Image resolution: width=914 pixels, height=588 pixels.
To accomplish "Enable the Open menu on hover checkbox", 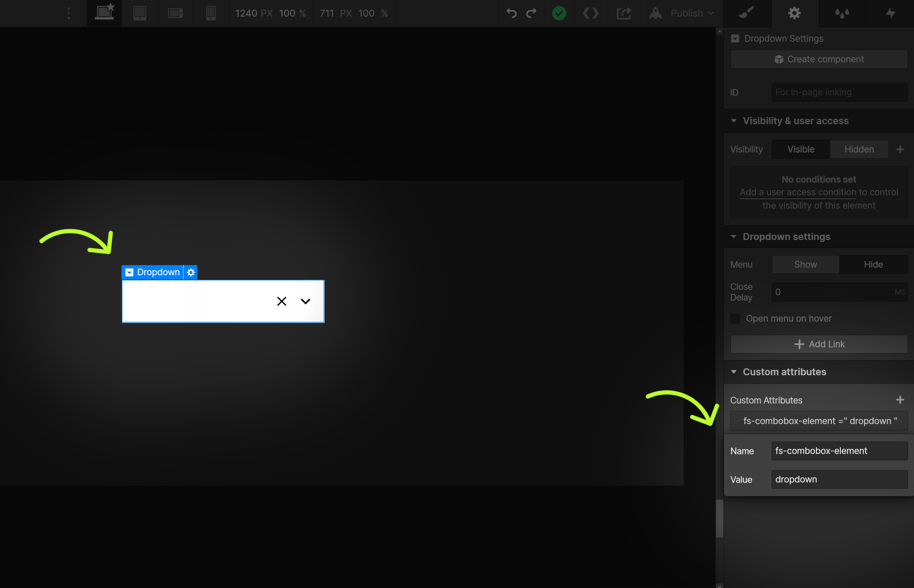I will point(735,318).
